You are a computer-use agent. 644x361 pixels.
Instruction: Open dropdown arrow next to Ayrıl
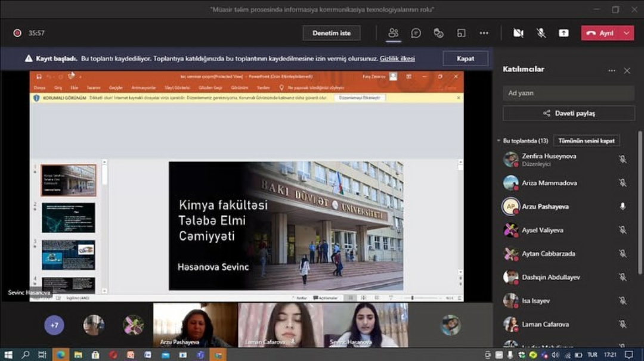tap(626, 33)
